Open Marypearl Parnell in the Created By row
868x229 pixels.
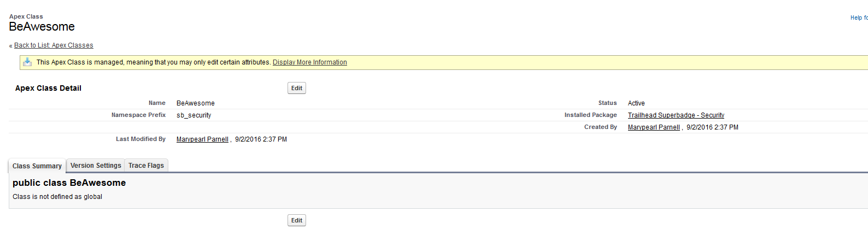[x=653, y=127]
